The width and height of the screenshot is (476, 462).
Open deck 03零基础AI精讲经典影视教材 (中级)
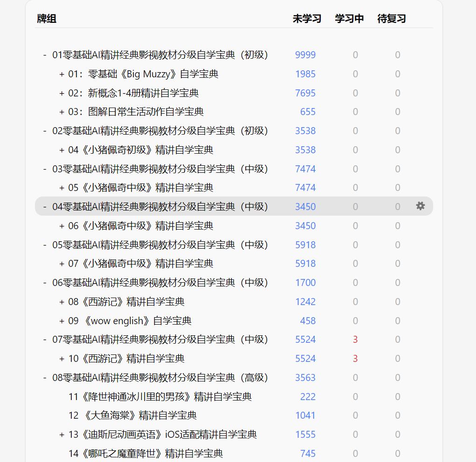tap(160, 169)
